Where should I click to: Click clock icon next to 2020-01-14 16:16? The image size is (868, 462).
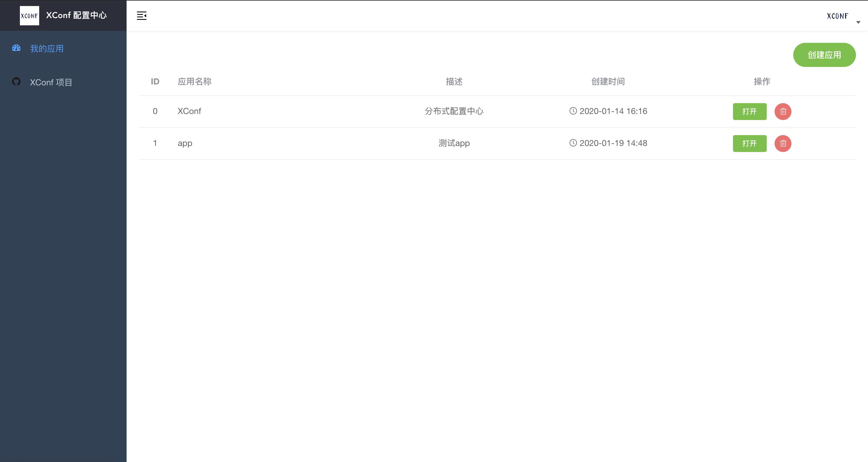[573, 111]
